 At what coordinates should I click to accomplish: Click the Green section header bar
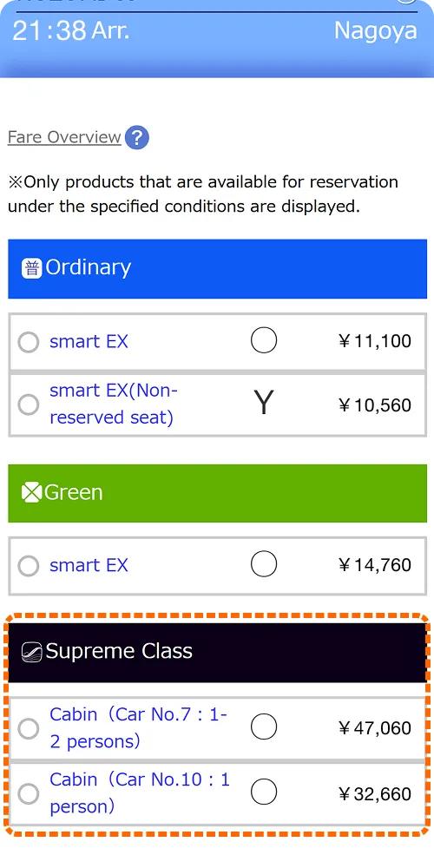(218, 493)
